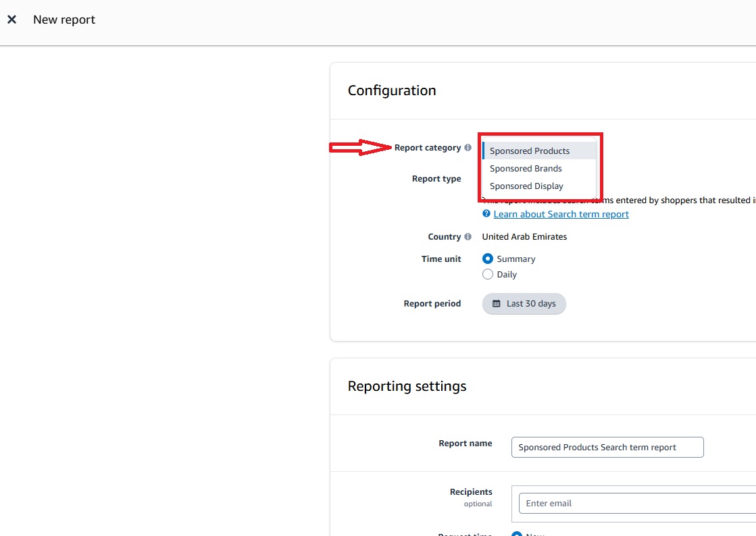Click the Report name field
The width and height of the screenshot is (756, 536).
(x=607, y=448)
